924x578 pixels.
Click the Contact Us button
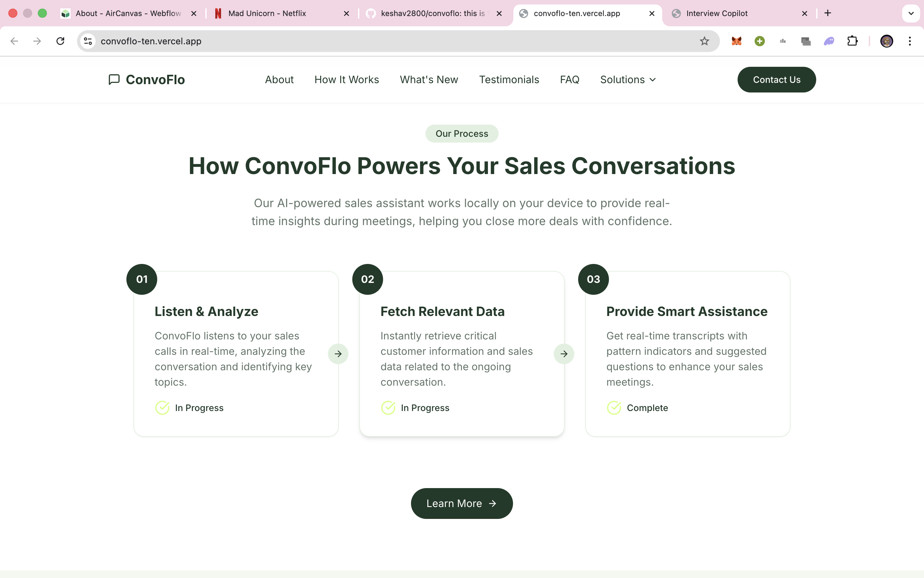pyautogui.click(x=777, y=80)
